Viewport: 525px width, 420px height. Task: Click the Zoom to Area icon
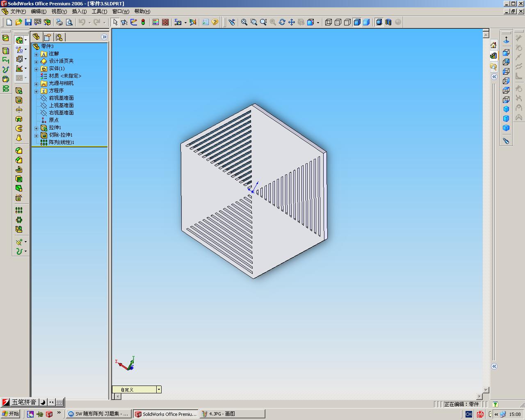pos(253,22)
